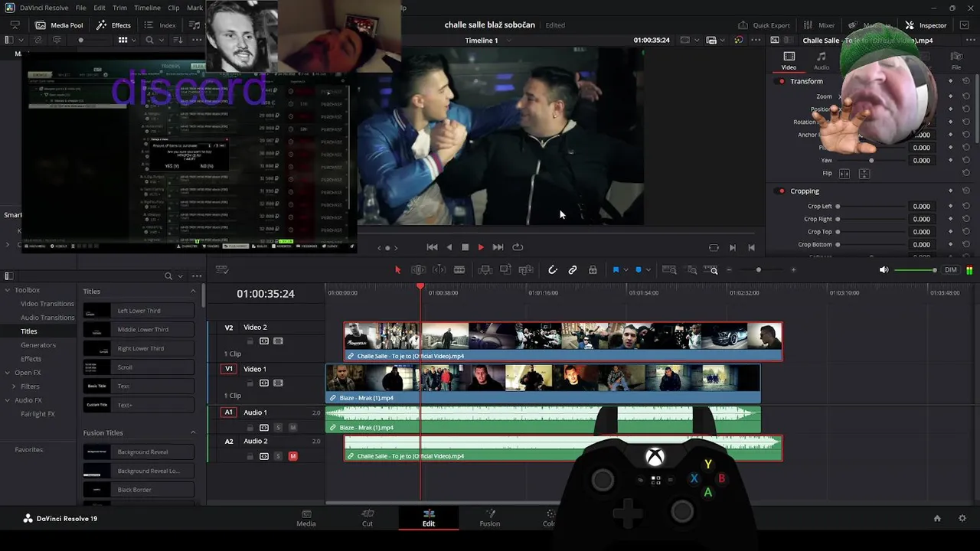Toggle Video 2 auto track selector
Viewport: 980px width, 551px height.
point(264,341)
